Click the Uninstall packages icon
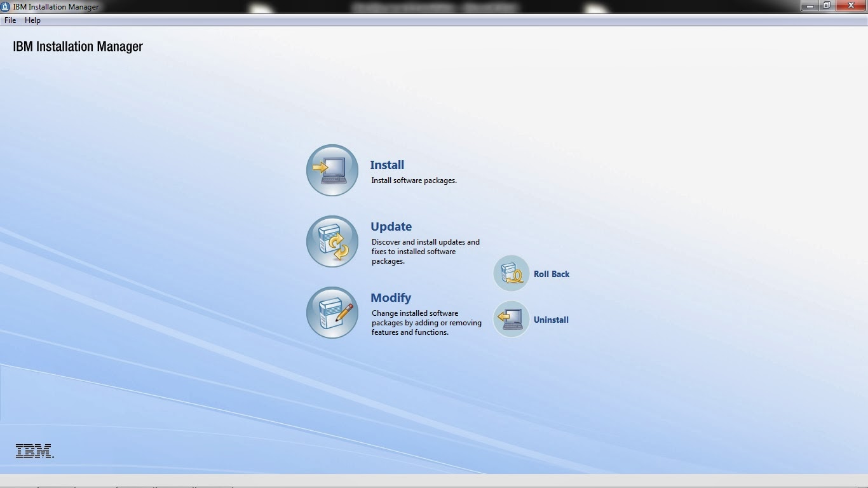The height and width of the screenshot is (488, 868). pyautogui.click(x=510, y=319)
